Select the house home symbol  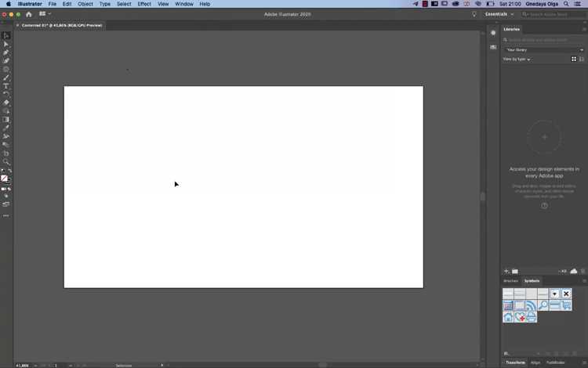(x=508, y=317)
